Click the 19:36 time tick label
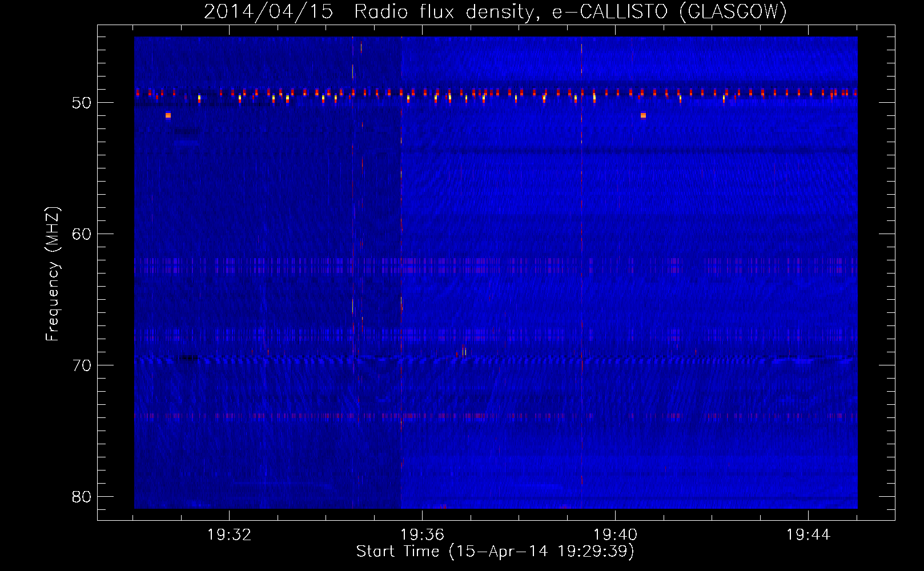This screenshot has height=571, width=924. (x=422, y=535)
